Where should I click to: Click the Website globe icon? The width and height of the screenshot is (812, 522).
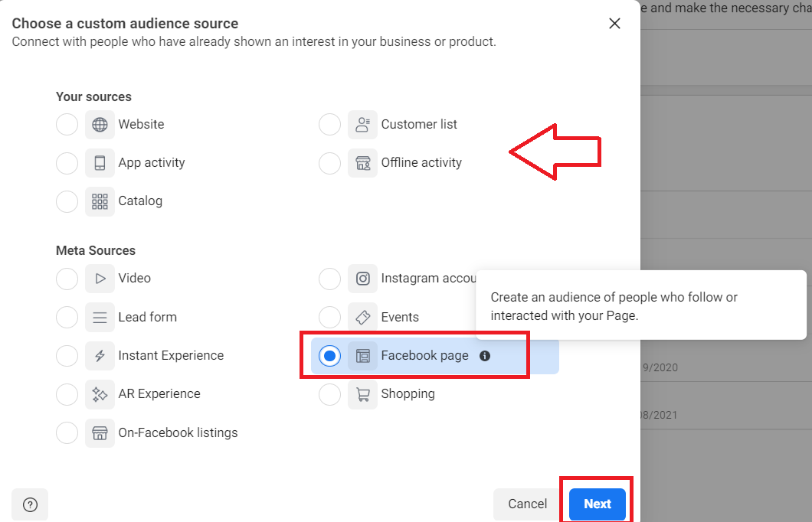tap(100, 125)
